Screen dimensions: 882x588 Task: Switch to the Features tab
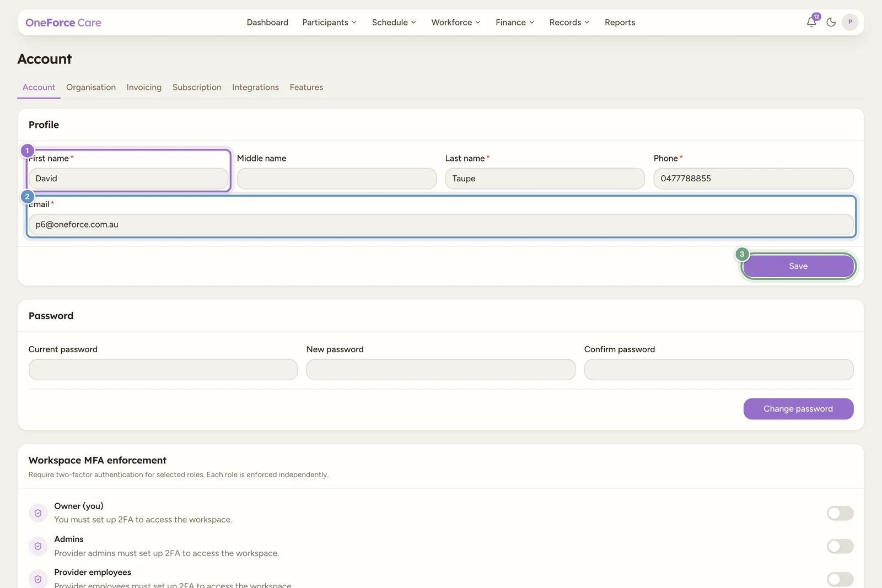[x=306, y=87]
